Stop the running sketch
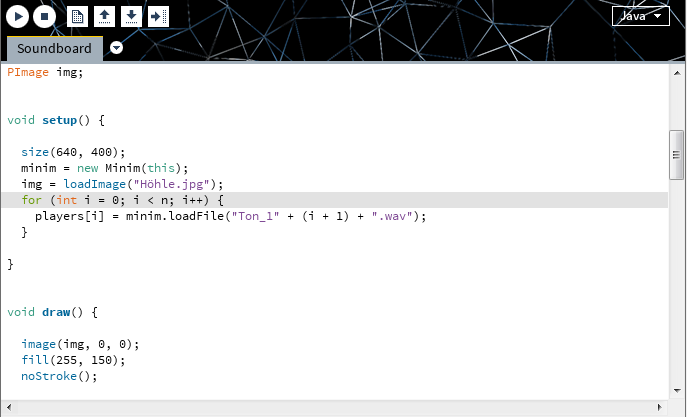This screenshot has width=687, height=417. [44, 17]
